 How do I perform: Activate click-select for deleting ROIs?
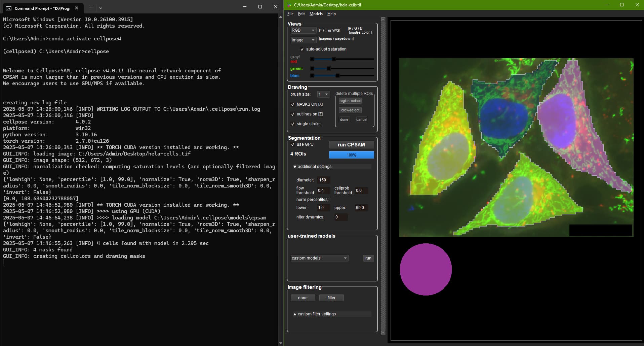pos(350,110)
